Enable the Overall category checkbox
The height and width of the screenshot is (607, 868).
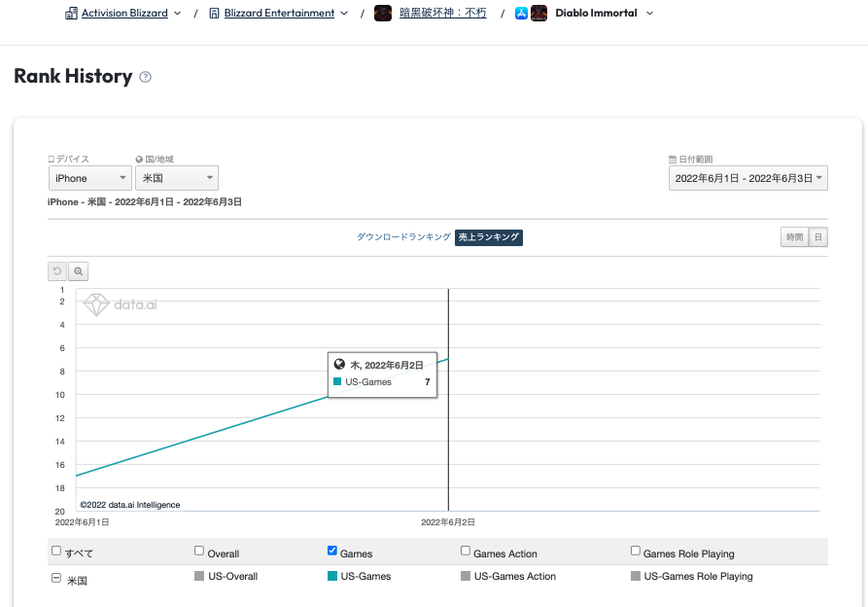199,552
